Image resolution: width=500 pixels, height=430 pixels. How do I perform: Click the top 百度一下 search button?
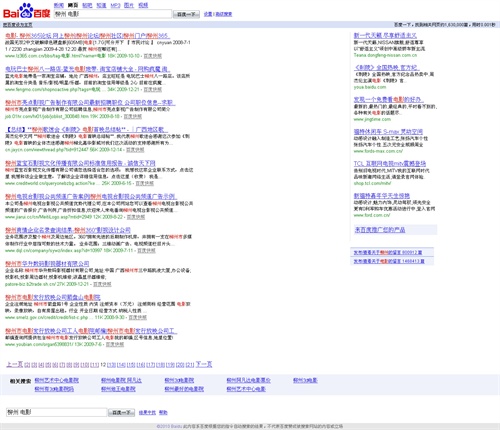point(186,14)
